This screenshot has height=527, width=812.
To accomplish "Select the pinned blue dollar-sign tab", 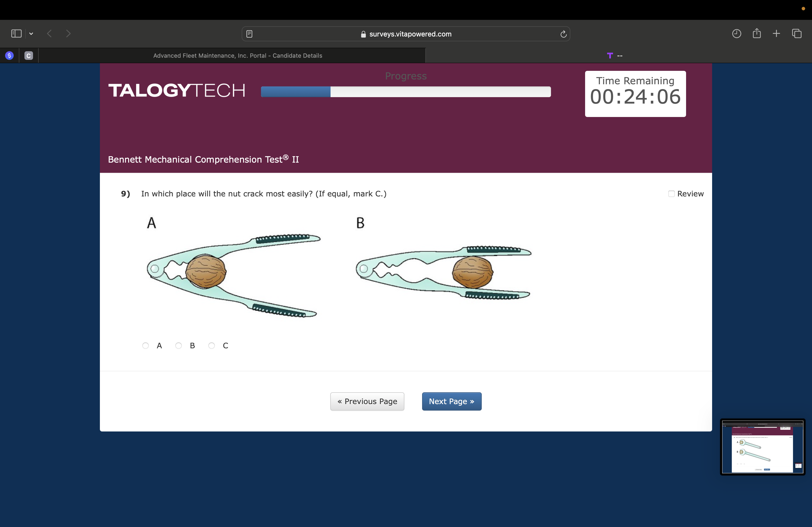I will pyautogui.click(x=10, y=56).
